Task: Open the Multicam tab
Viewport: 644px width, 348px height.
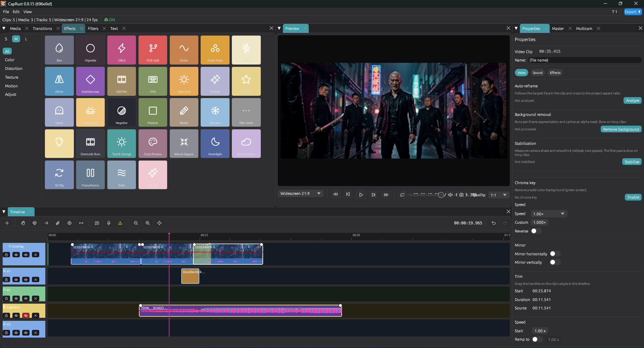Action: pos(584,29)
